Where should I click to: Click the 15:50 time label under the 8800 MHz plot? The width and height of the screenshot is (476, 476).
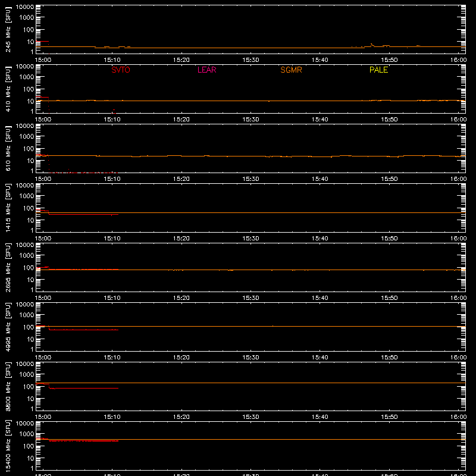point(390,417)
